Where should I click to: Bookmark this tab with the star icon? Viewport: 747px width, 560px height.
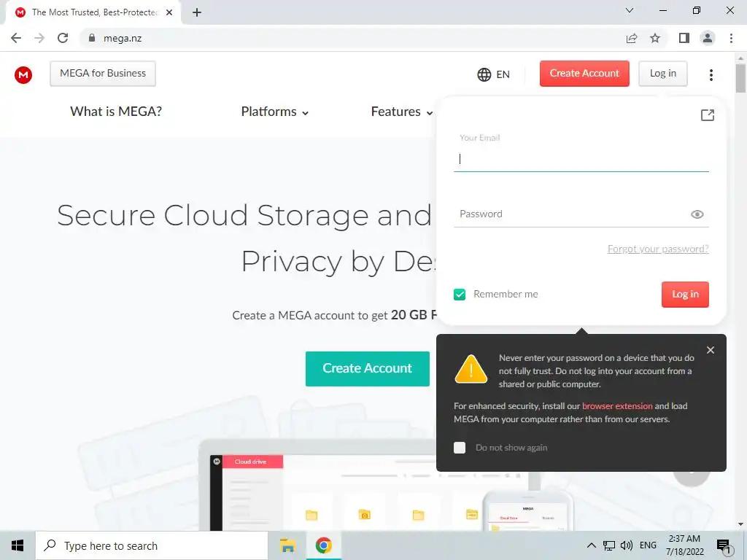655,38
